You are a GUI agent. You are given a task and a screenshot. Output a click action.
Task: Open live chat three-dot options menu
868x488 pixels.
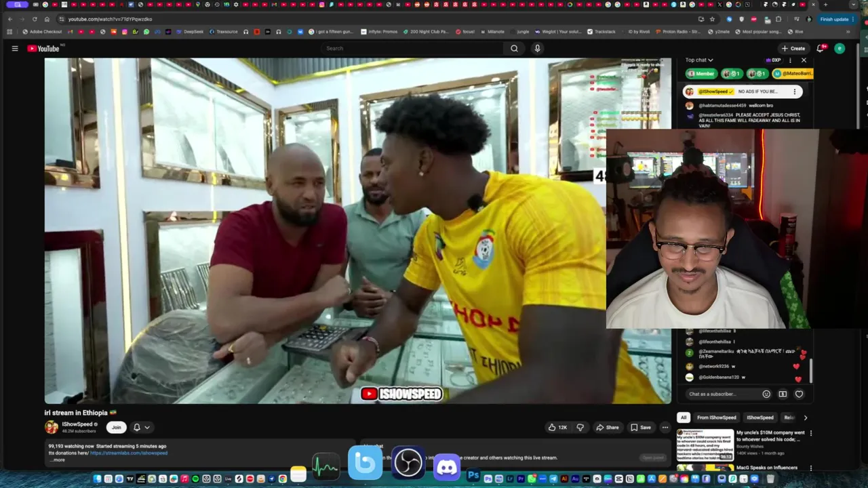[790, 60]
